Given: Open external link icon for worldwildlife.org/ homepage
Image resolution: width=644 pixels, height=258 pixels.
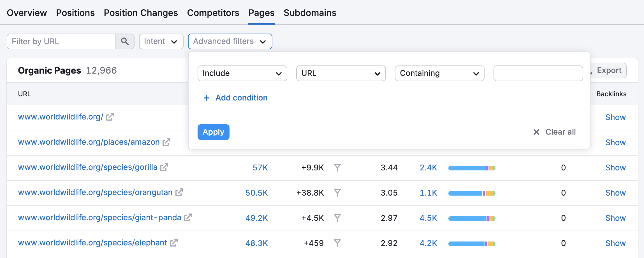Looking at the screenshot, I should click(110, 117).
